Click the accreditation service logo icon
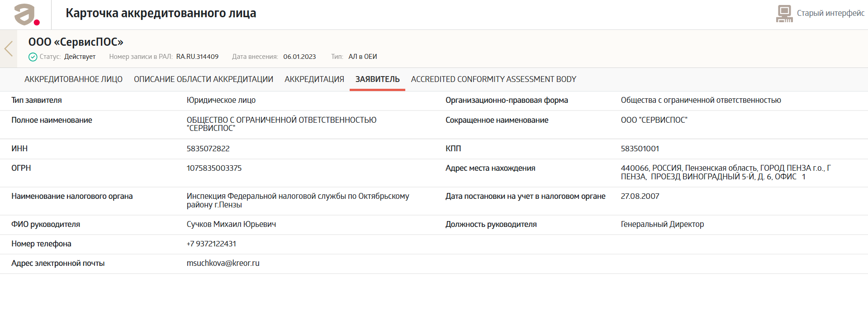868x332 pixels. click(x=26, y=14)
